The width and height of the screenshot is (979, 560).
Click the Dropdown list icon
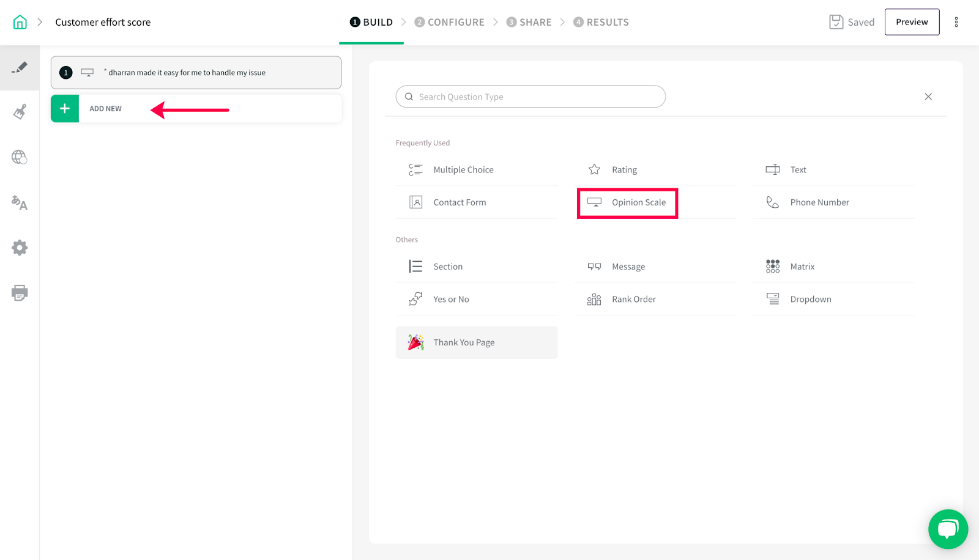click(773, 299)
